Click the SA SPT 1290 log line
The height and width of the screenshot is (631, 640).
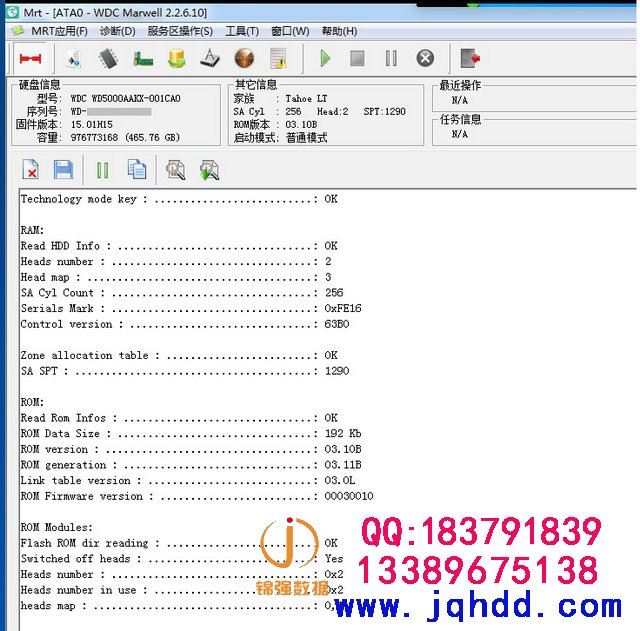[x=185, y=371]
